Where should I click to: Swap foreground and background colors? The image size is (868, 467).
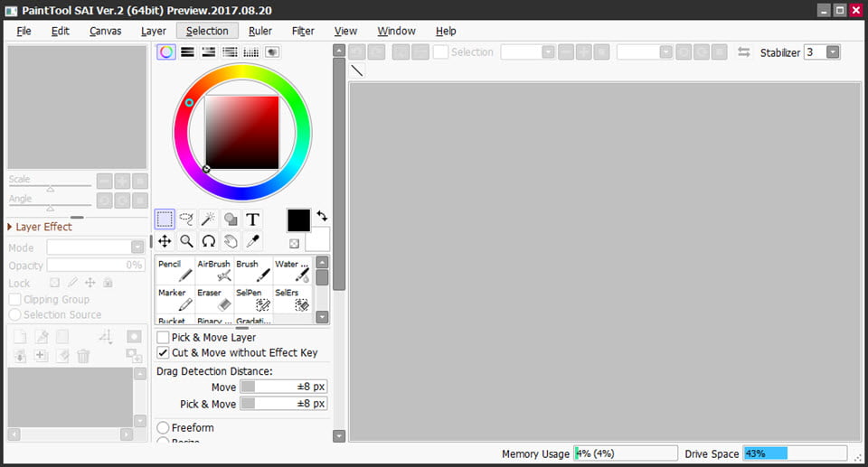[322, 216]
